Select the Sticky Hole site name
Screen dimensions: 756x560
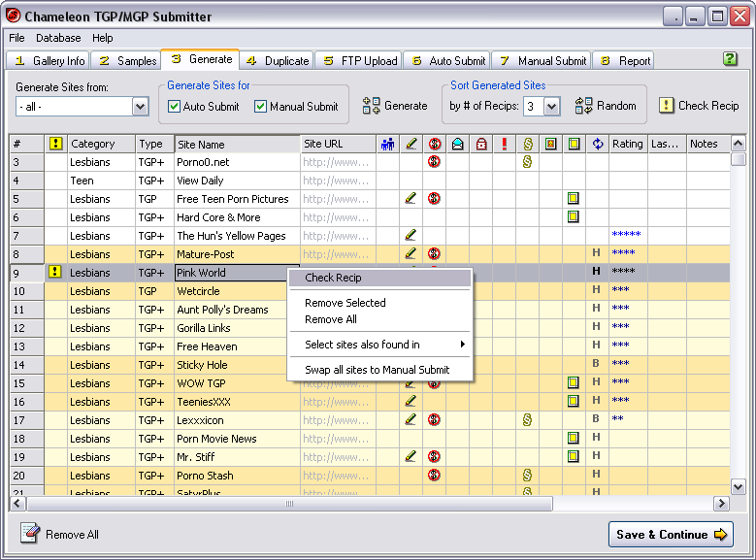[202, 365]
